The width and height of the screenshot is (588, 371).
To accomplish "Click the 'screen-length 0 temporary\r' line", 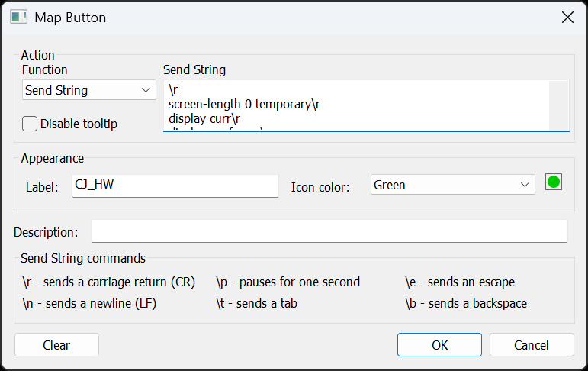I will click(x=244, y=105).
